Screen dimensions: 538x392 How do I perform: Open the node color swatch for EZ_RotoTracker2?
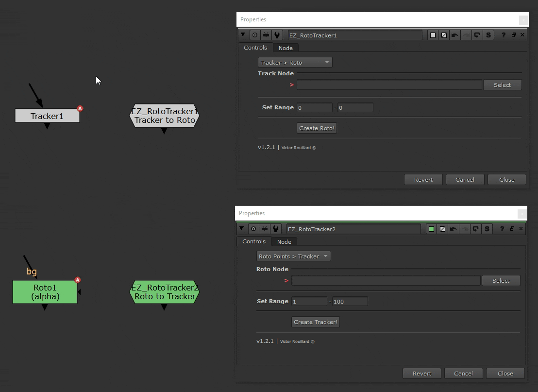(x=431, y=228)
